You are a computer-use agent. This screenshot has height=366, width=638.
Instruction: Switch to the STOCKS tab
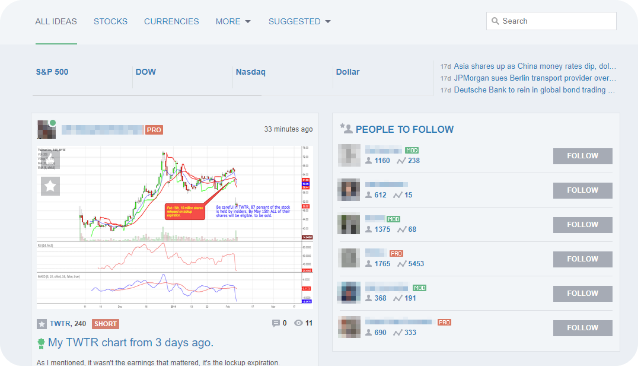tap(110, 21)
